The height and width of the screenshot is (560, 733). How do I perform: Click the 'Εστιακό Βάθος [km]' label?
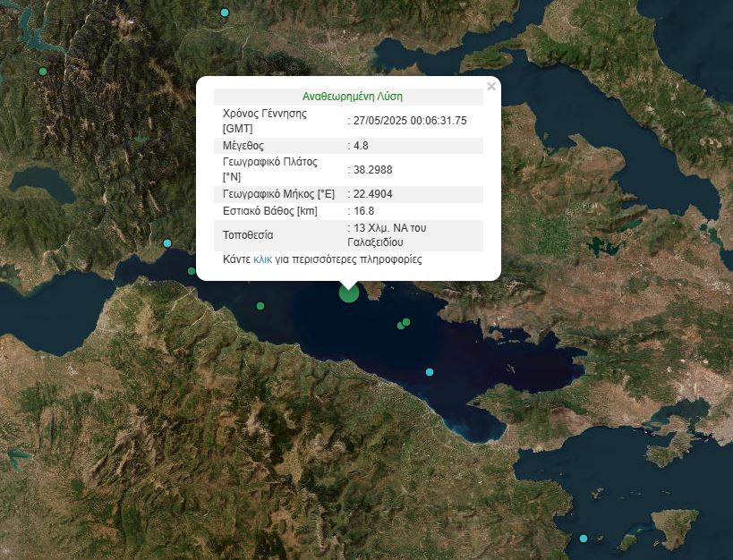(x=269, y=211)
